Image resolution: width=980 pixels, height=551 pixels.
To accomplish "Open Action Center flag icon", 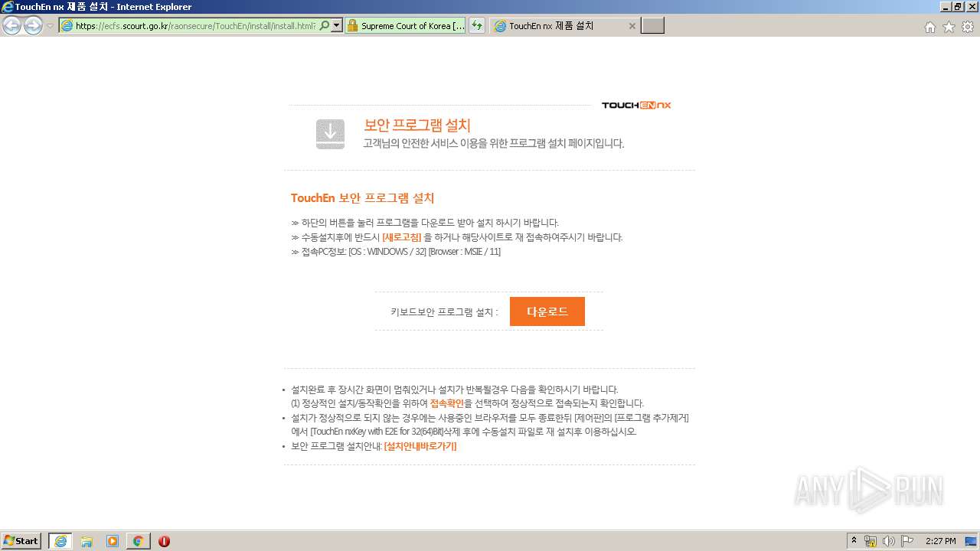I will tap(907, 541).
